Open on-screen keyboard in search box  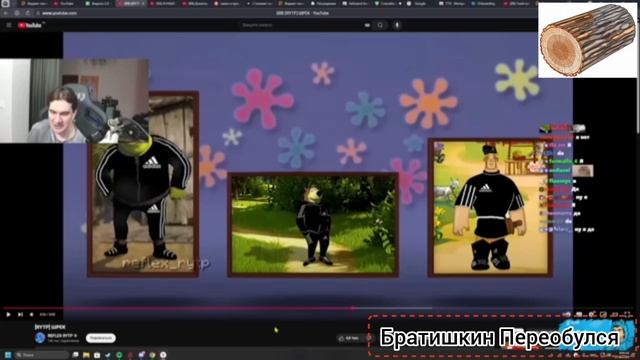[x=367, y=25]
